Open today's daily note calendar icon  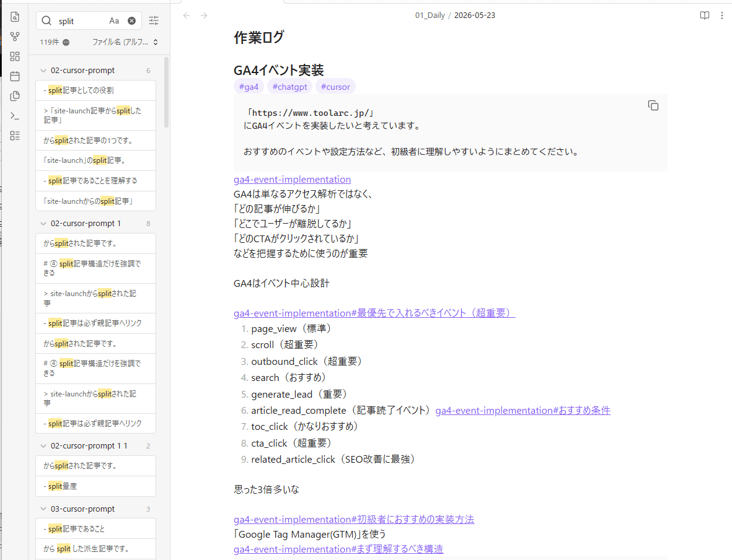(15, 76)
